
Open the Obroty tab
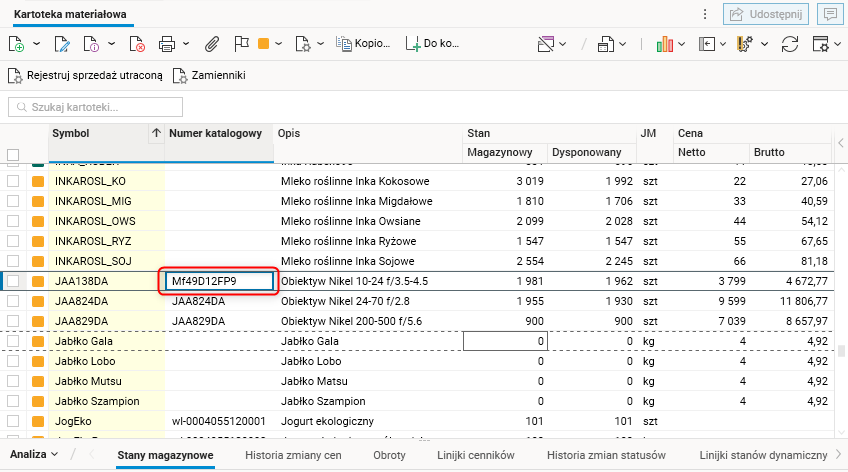click(x=389, y=455)
